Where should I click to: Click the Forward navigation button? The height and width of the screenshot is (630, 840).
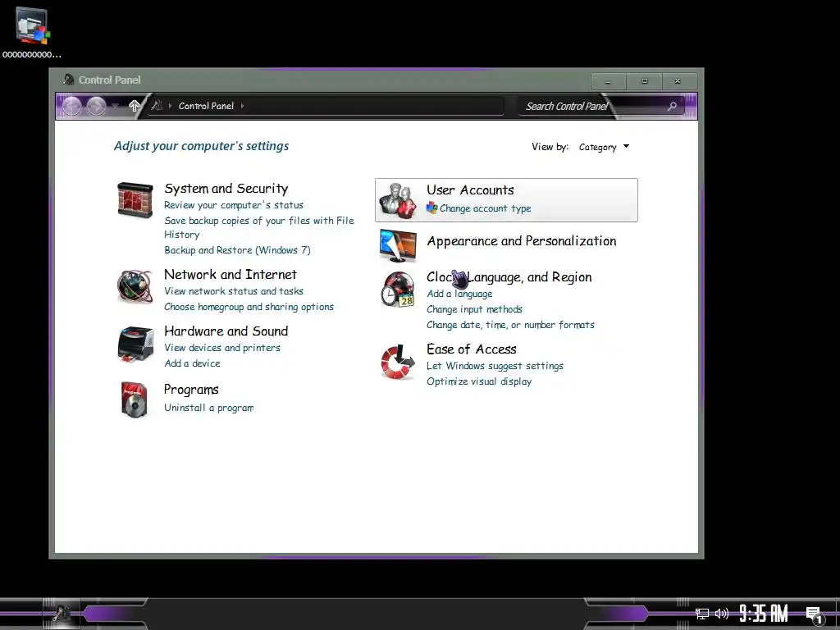tap(97, 106)
